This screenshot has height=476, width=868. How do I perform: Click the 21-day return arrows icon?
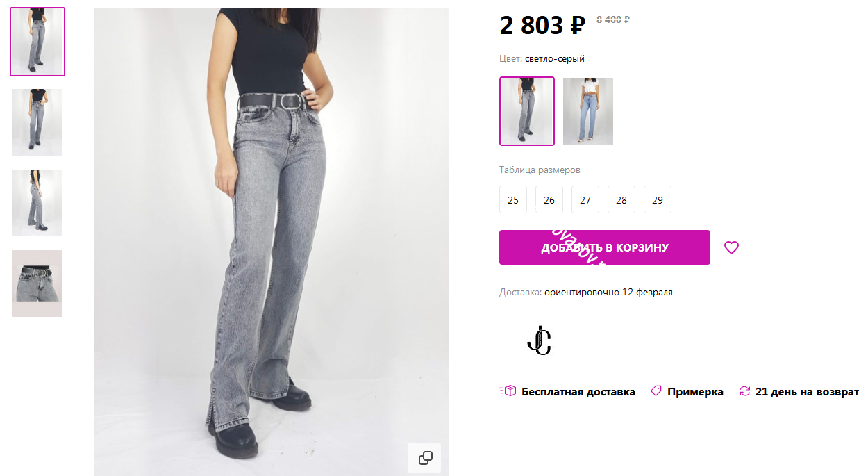(745, 391)
